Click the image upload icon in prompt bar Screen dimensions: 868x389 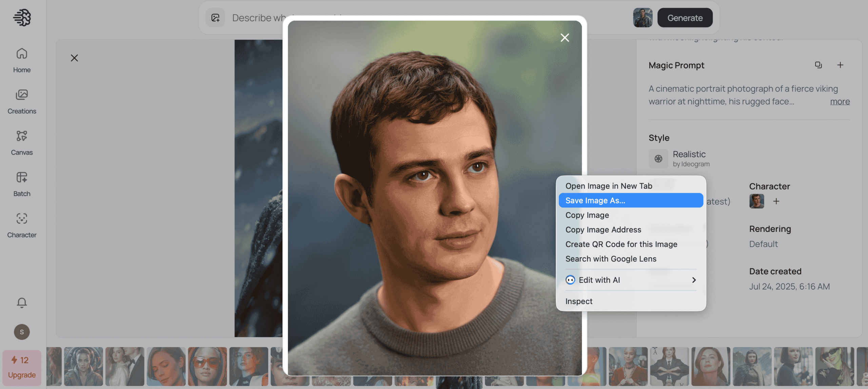click(215, 18)
